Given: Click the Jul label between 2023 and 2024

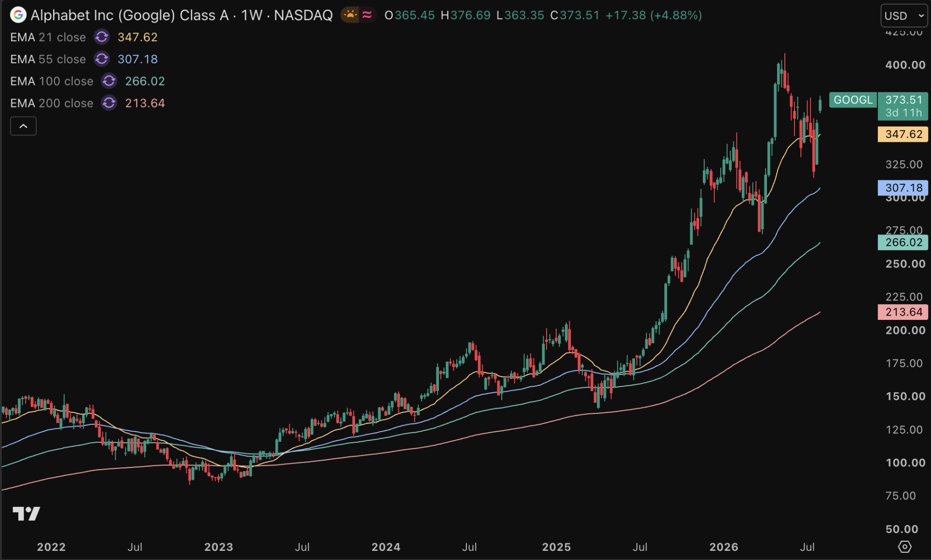Looking at the screenshot, I should pos(302,547).
